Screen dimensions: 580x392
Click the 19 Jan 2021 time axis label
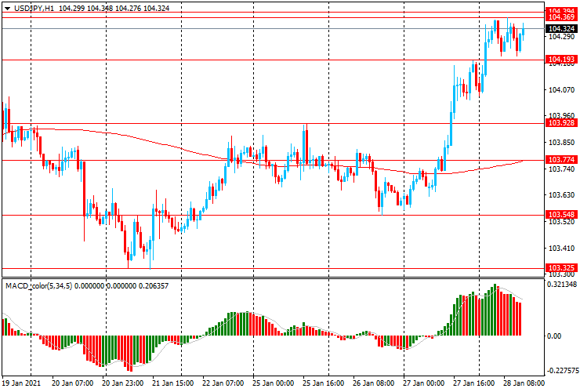click(x=21, y=383)
